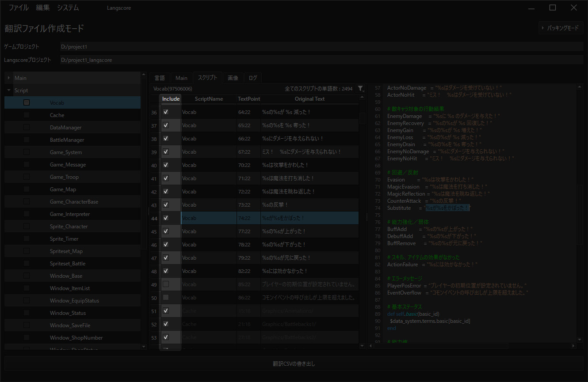Select Window_EquipStatus in script tree
The width and height of the screenshot is (588, 382).
(x=74, y=300)
